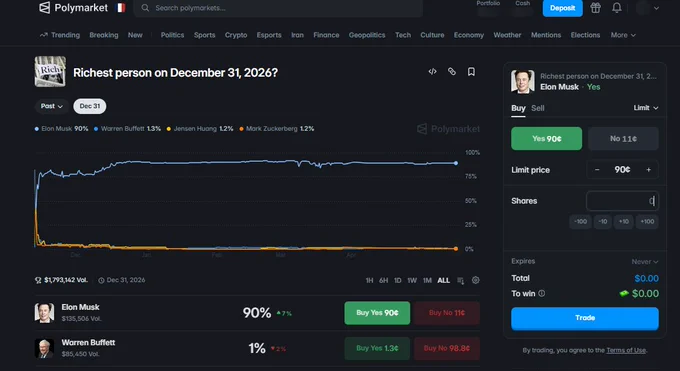Viewport: 680px width, 371px height.
Task: Open the Geopolitics category
Action: click(367, 35)
